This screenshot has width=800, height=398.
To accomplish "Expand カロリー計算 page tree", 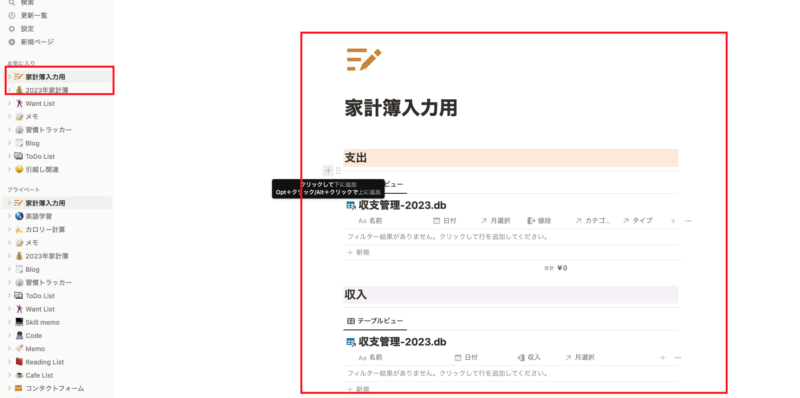I will point(9,230).
